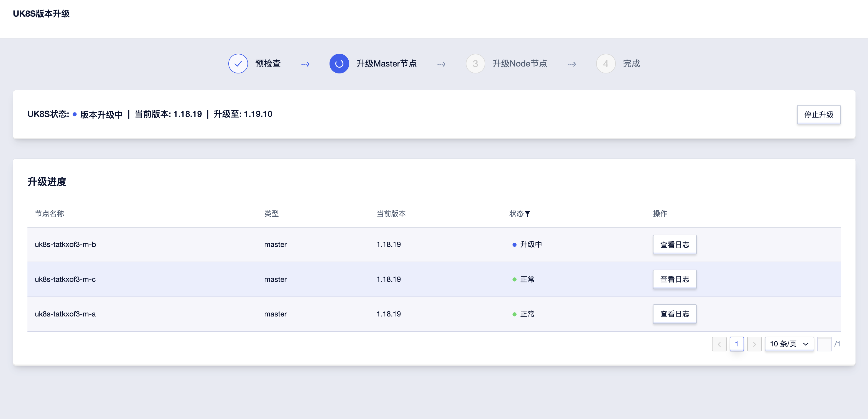Click the 停止升级 button
868x419 pixels.
[818, 114]
